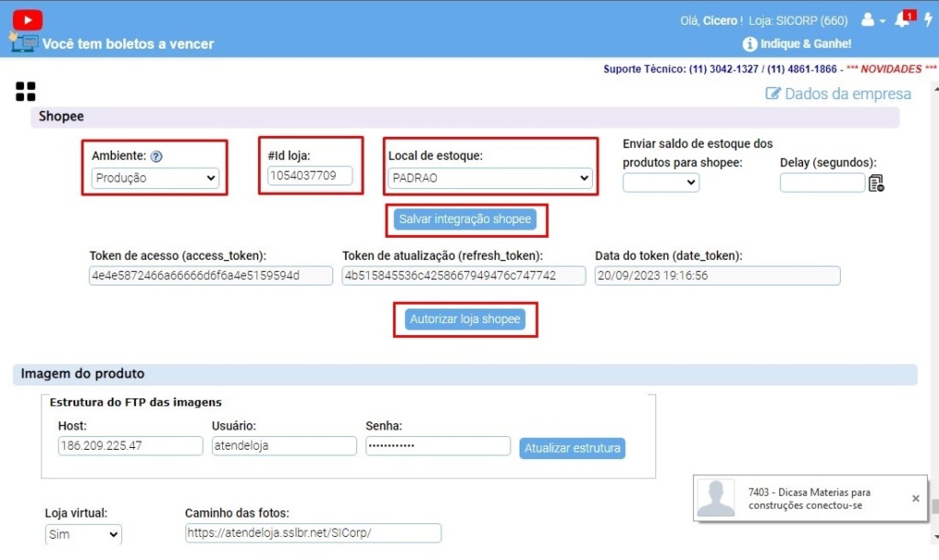
Task: Click the Estrutura do FTP das imagens label
Action: point(135,402)
